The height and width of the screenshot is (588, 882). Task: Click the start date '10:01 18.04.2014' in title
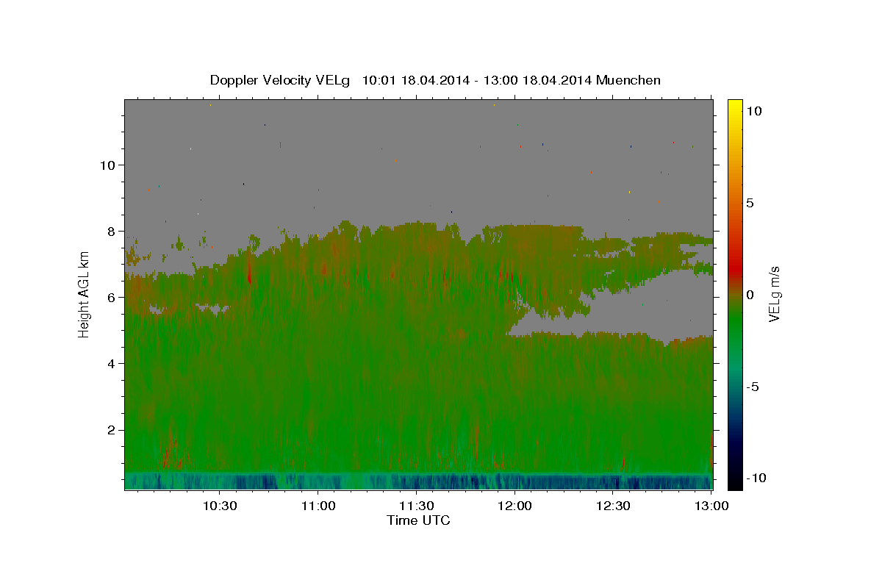(415, 80)
